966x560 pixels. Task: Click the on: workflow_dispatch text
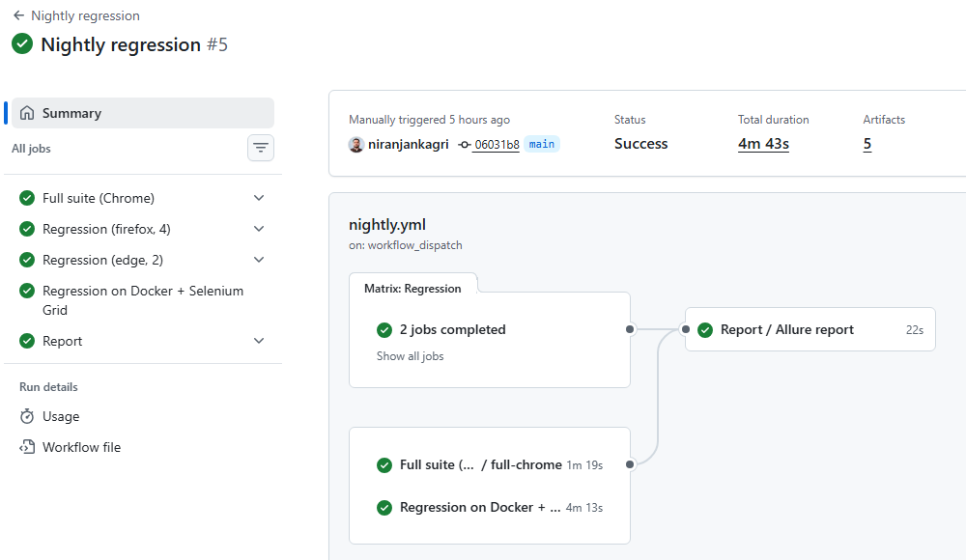tap(406, 245)
